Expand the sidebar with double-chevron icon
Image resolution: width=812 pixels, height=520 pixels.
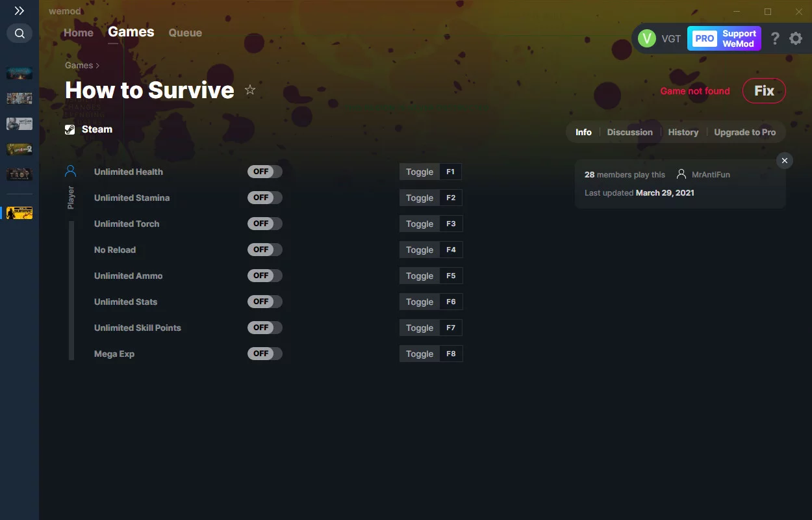[19, 11]
